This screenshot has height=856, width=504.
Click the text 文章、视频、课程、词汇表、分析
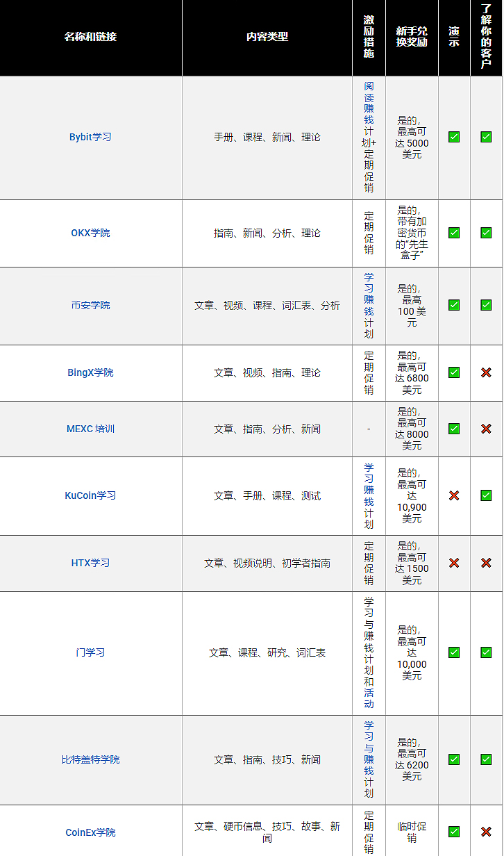(267, 305)
